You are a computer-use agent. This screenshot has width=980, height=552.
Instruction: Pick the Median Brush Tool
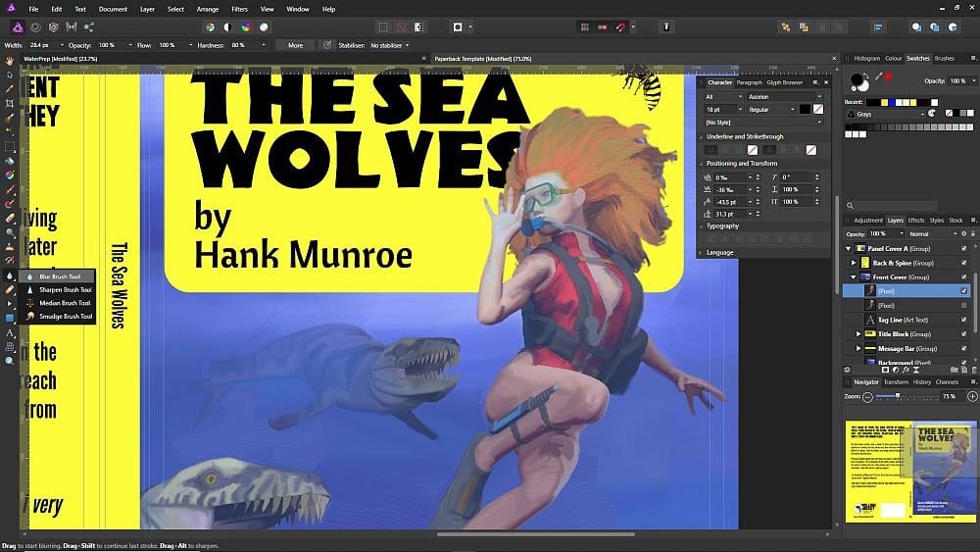[x=58, y=303]
